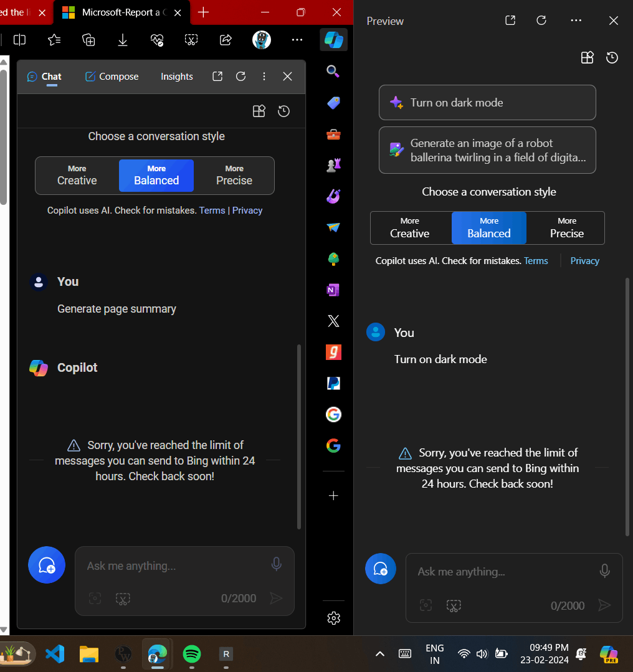633x672 pixels.
Task: Open Privacy link in left pane
Action: [x=247, y=211]
